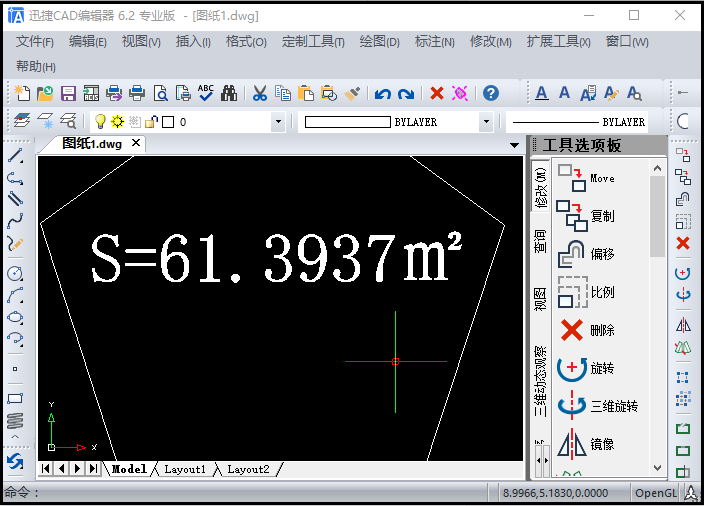
Task: Redo the last undone action
Action: (x=406, y=94)
